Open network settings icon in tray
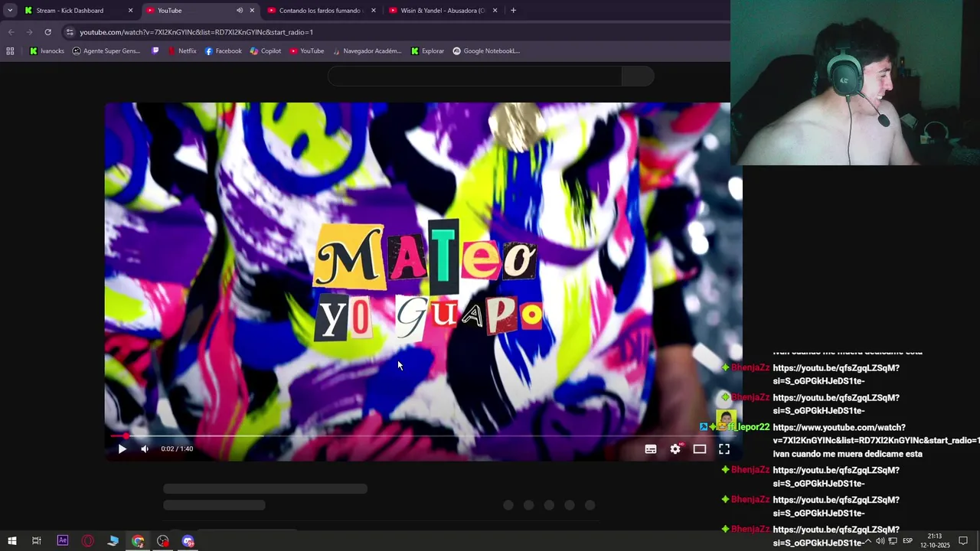This screenshot has width=980, height=551. pyautogui.click(x=893, y=541)
